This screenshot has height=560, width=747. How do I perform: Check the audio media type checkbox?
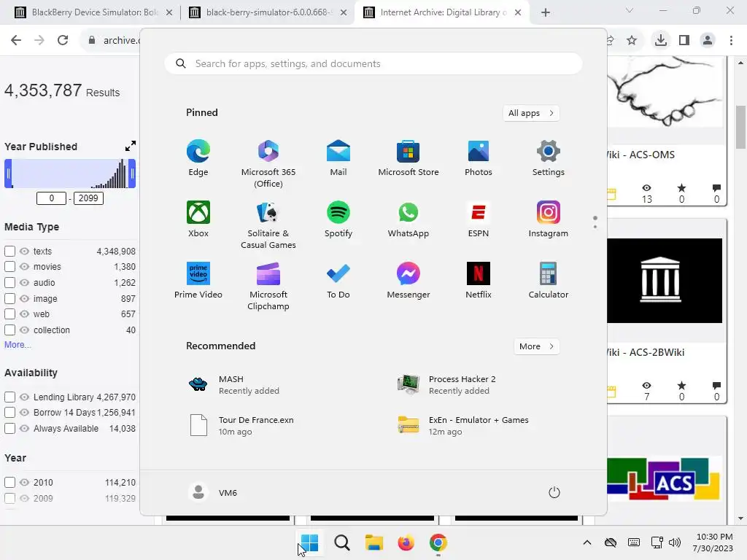[x=9, y=282]
